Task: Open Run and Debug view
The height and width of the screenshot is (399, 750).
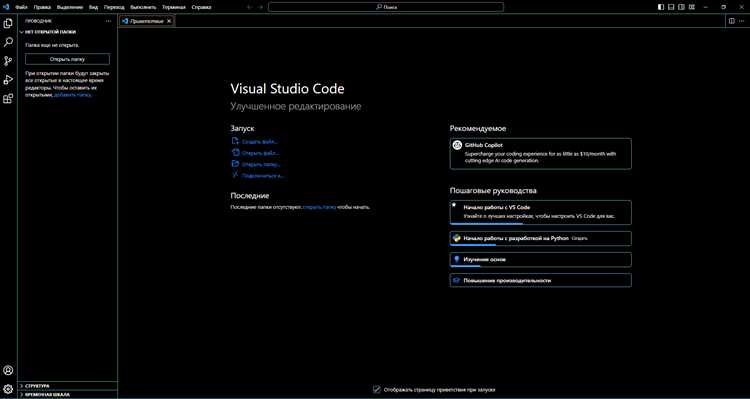Action: (8, 80)
